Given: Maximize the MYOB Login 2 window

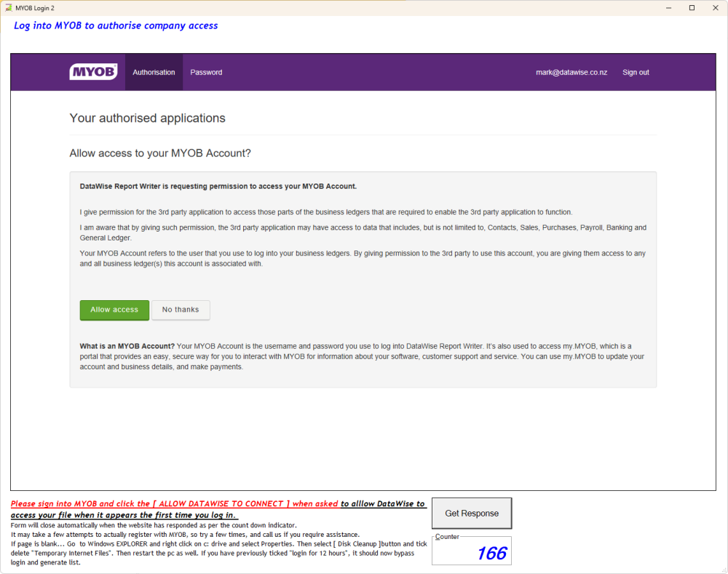Looking at the screenshot, I should tap(692, 8).
